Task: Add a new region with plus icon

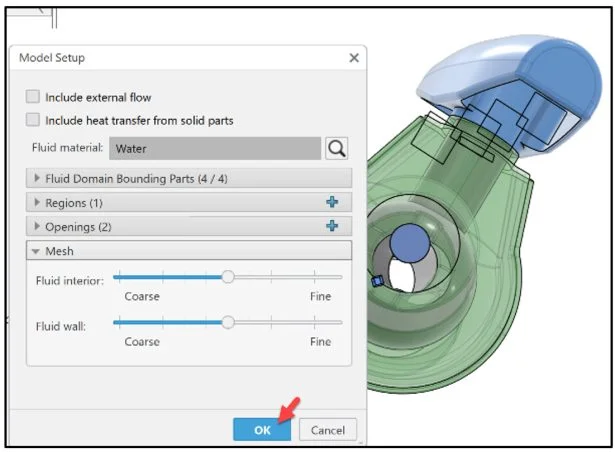Action: [332, 202]
